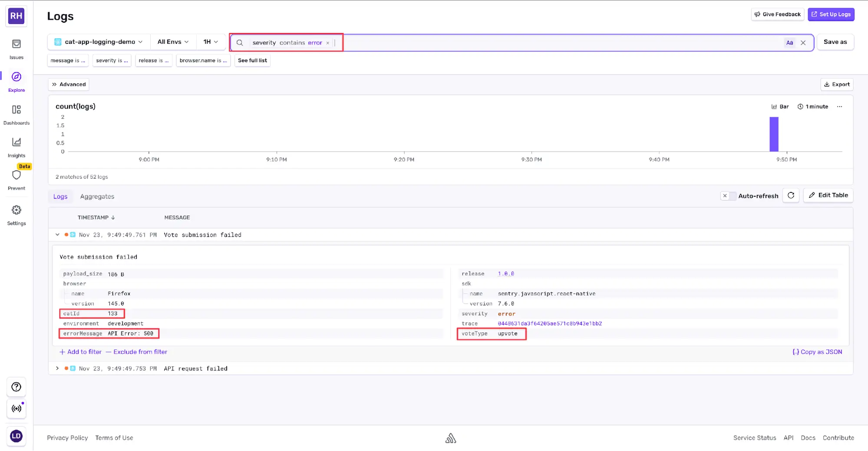Click the purple bar in count chart
Screen dimensions: 868x451
tap(774, 134)
